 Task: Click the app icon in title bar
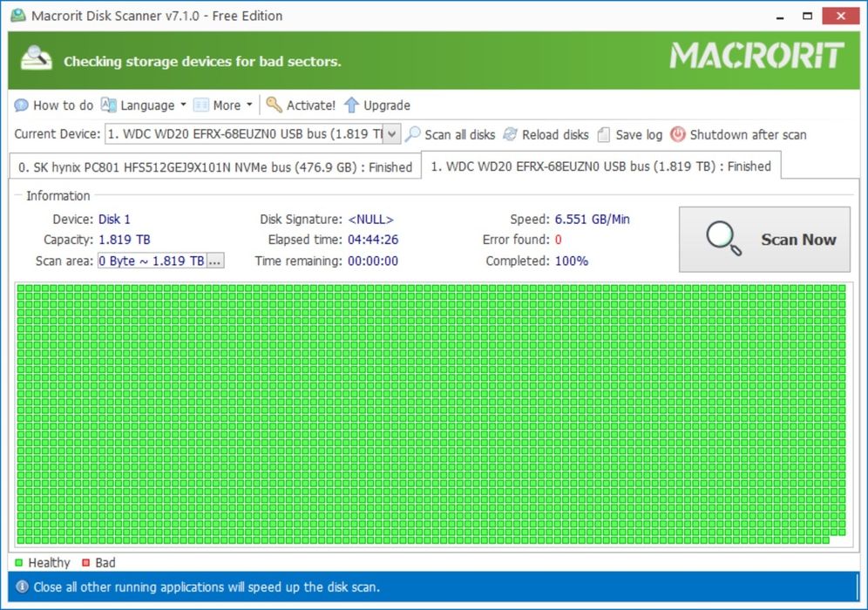[18, 15]
